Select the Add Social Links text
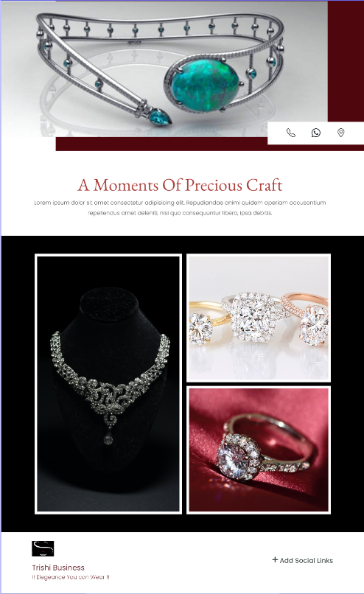 306,560
